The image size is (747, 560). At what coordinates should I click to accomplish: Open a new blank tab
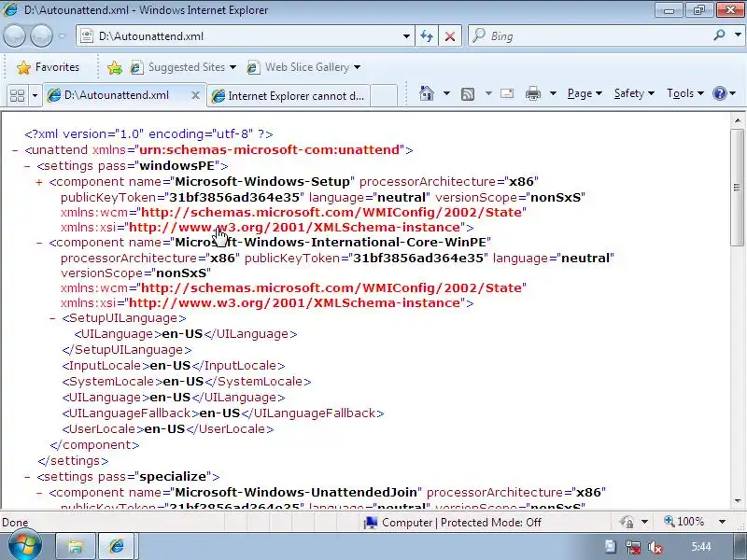(384, 96)
